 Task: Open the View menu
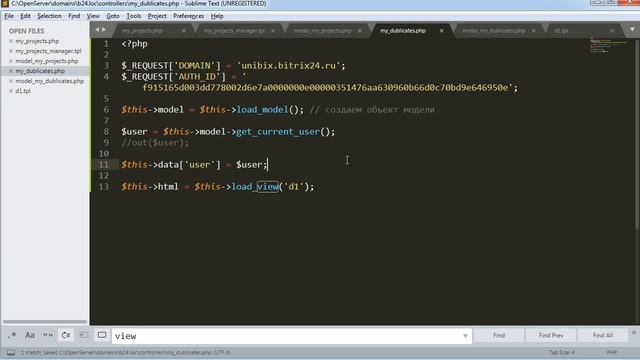pos(93,16)
